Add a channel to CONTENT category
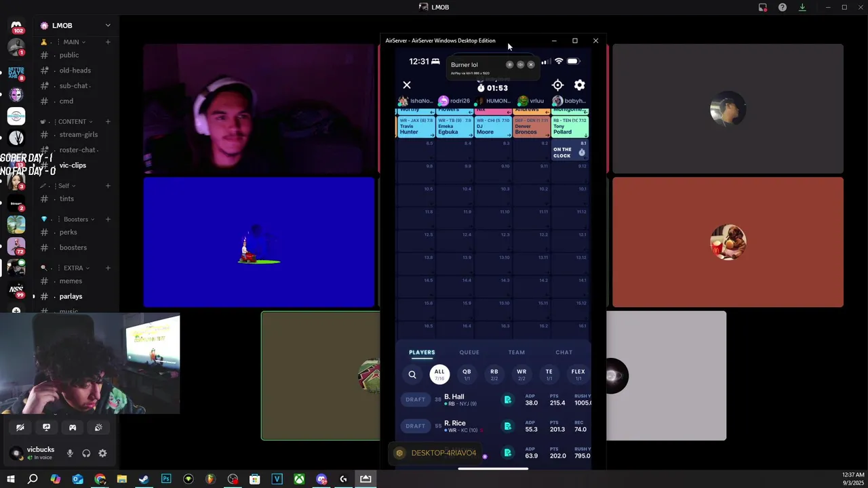The width and height of the screenshot is (868, 488). click(108, 122)
